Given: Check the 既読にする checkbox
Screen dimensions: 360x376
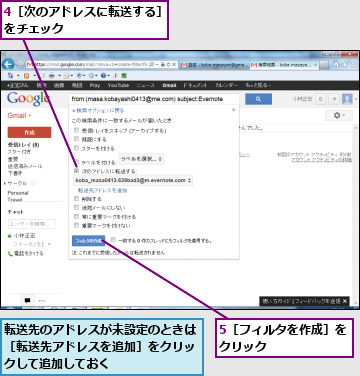Looking at the screenshot, I should coord(76,139).
